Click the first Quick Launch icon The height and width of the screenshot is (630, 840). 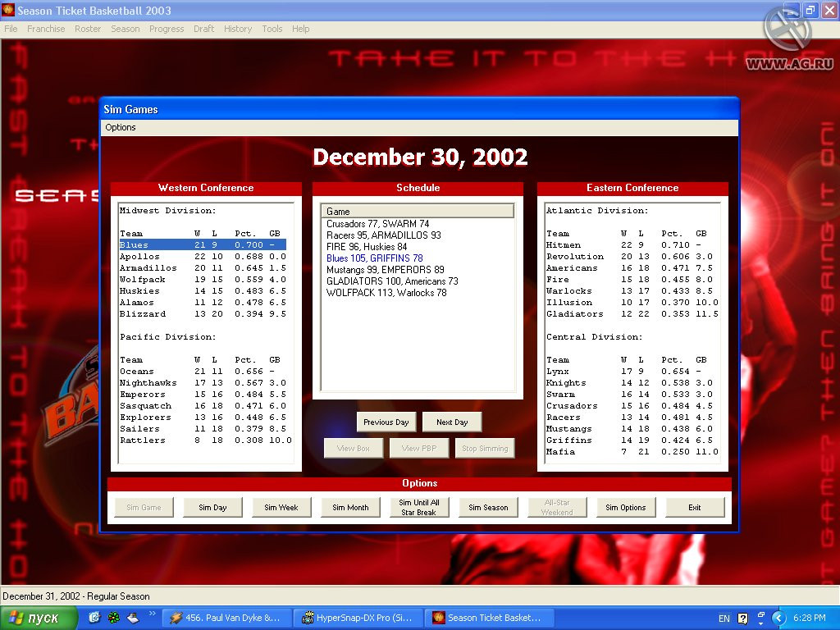coord(94,618)
